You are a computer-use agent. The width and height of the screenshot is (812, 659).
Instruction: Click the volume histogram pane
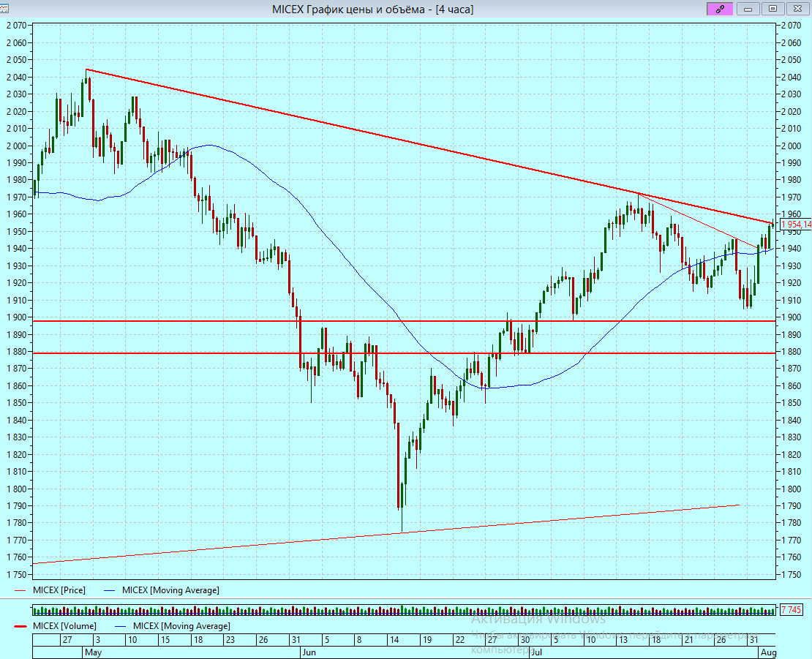(404, 610)
